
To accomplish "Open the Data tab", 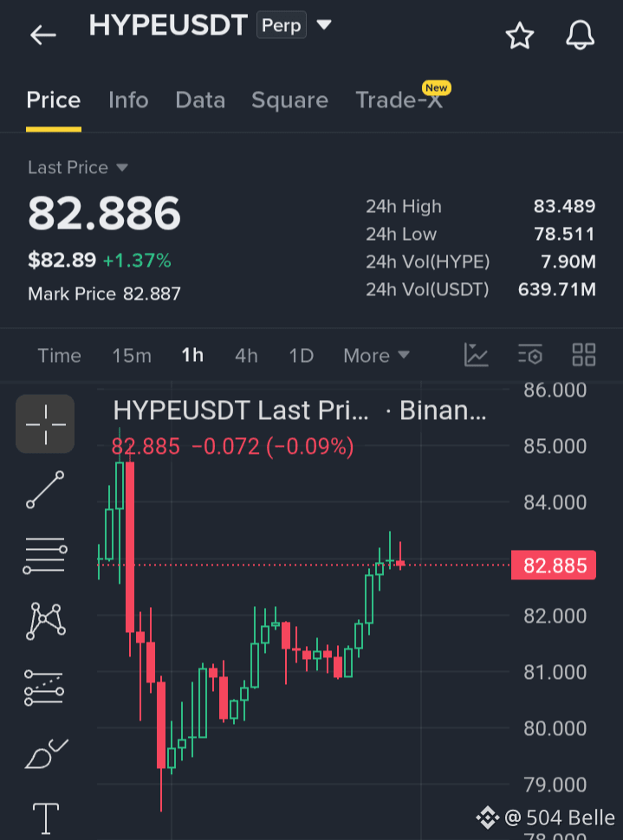I will point(200,100).
